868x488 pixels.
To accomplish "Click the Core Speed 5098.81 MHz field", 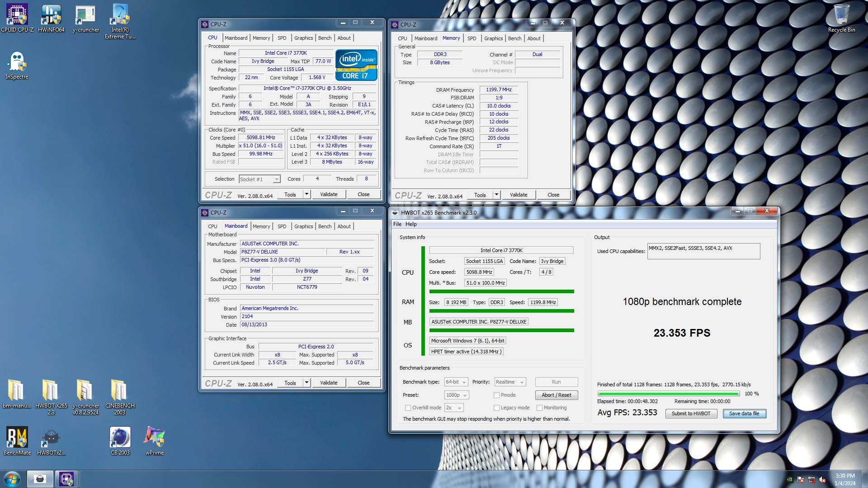I will coord(261,137).
